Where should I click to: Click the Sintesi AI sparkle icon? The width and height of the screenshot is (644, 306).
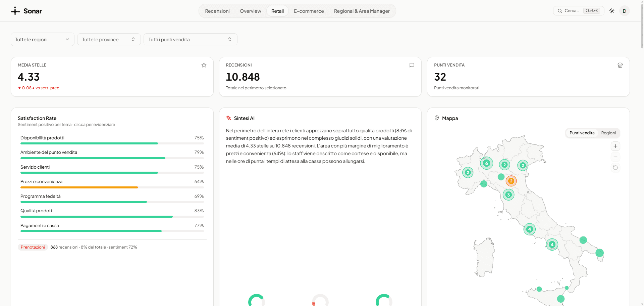click(229, 118)
